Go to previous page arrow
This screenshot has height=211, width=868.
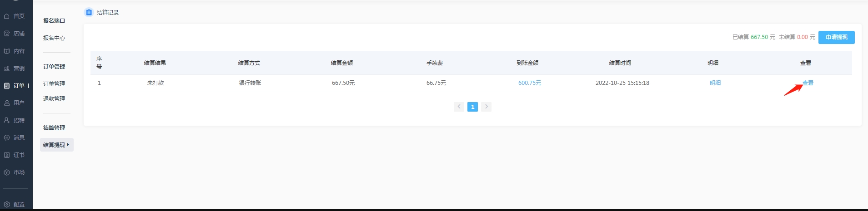tap(459, 107)
